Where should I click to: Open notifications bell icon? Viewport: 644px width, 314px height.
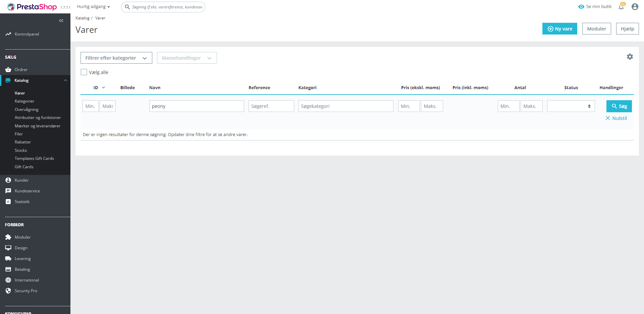tap(621, 7)
